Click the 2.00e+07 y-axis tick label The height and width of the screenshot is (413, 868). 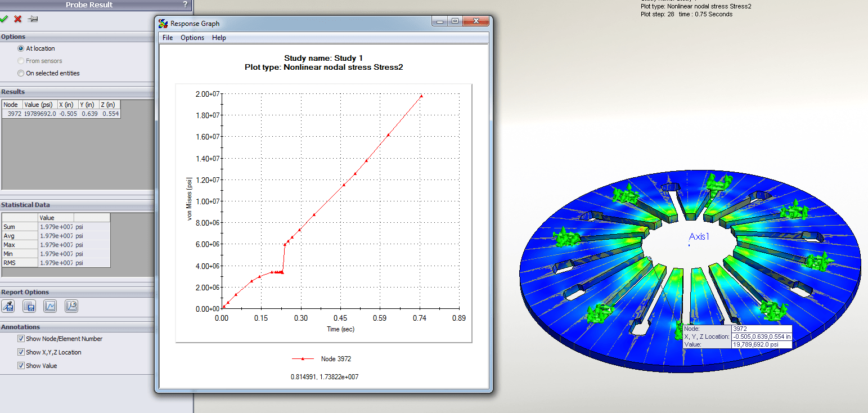coord(209,94)
